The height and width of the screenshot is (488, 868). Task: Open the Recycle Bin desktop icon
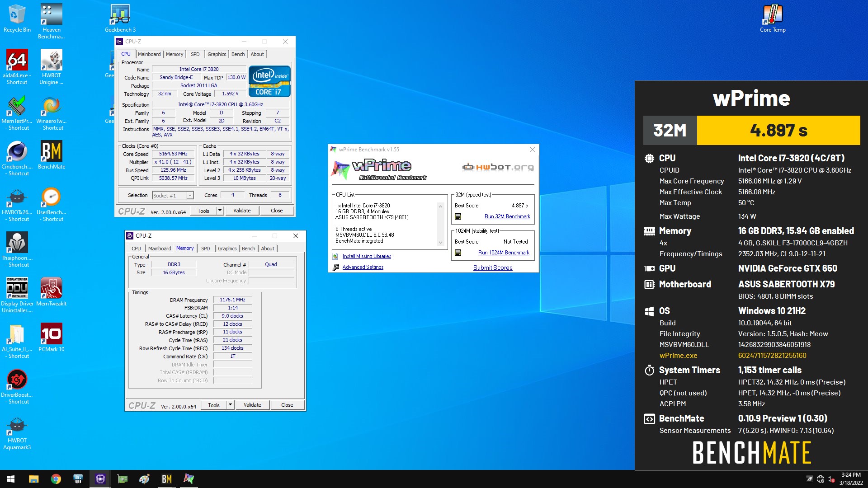(17, 18)
